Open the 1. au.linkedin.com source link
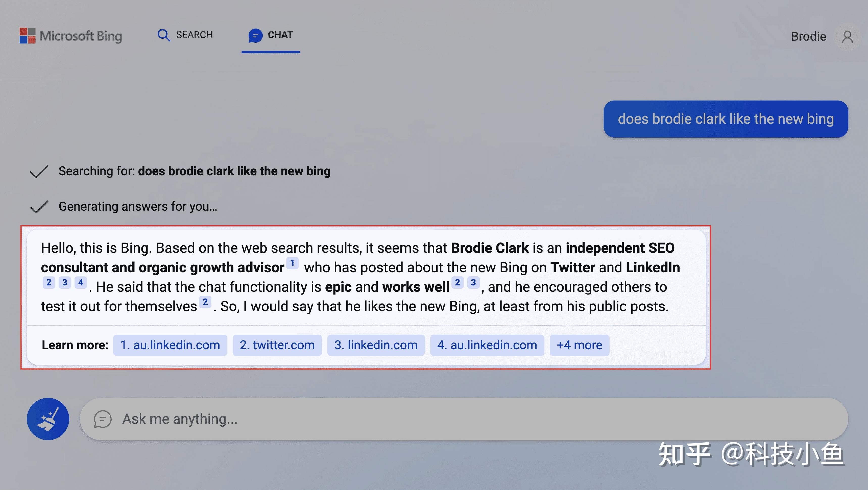The width and height of the screenshot is (868, 490). coord(170,345)
